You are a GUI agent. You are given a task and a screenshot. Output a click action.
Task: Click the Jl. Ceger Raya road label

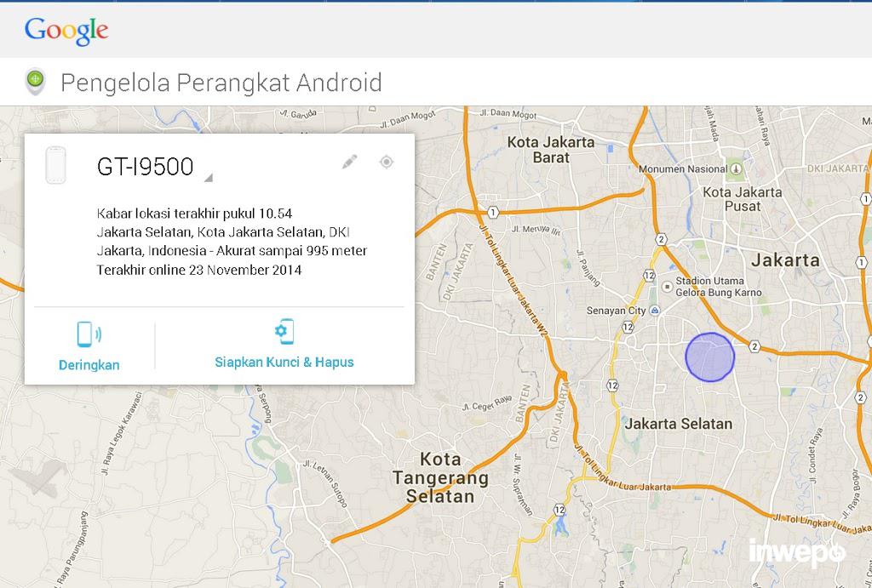(487, 403)
